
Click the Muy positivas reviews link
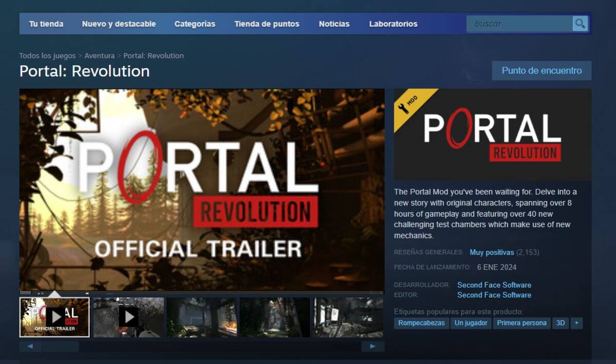click(x=492, y=253)
